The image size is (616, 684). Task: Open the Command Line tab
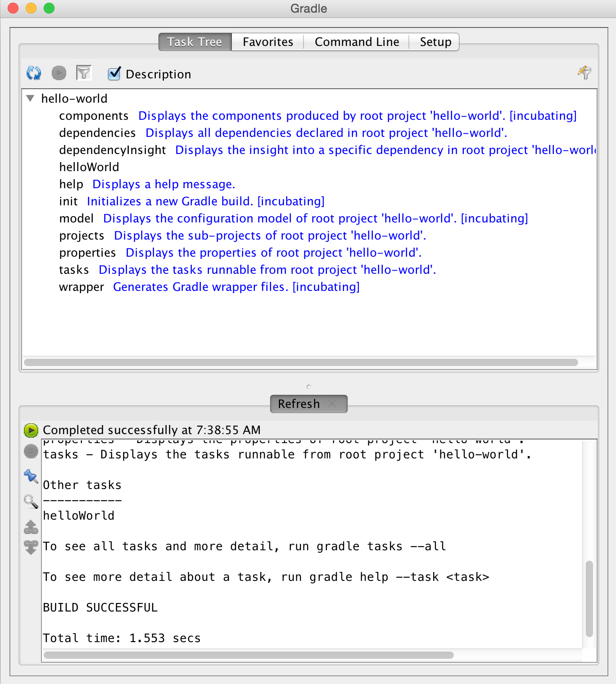coord(357,42)
